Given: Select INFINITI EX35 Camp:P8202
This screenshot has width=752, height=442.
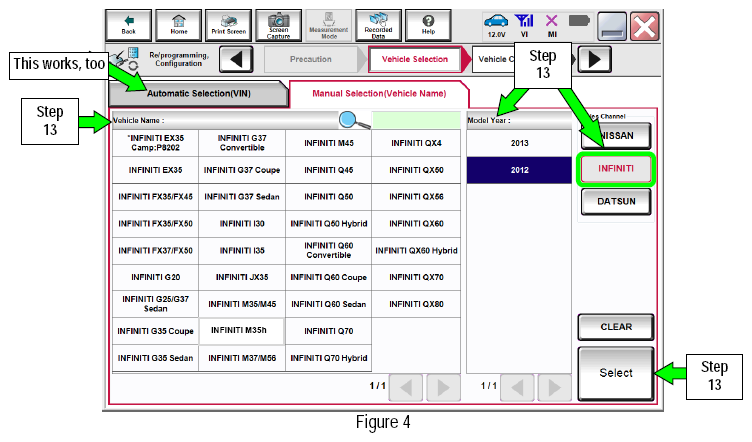Looking at the screenshot, I should pos(155,143).
